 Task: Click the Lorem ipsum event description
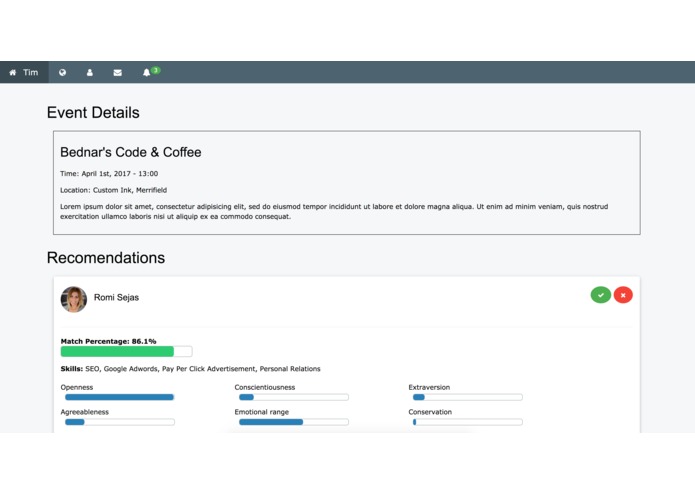334,211
